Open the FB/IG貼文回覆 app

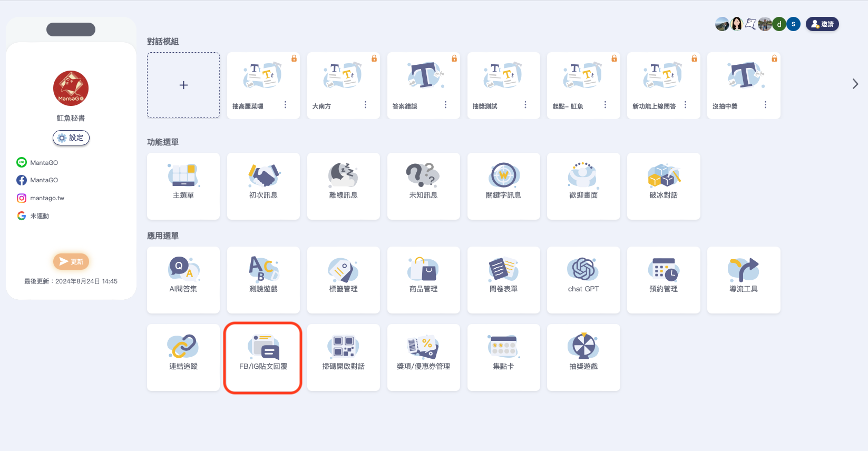click(x=263, y=357)
